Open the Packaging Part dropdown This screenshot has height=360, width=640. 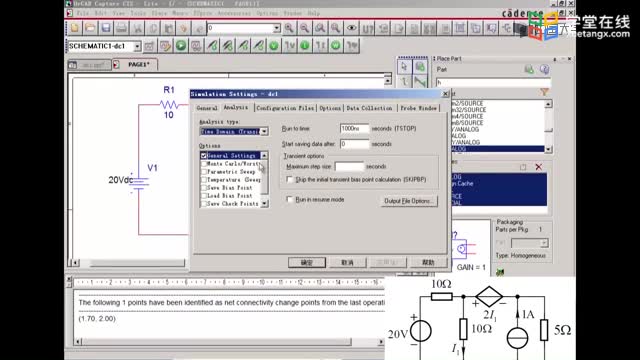point(544,243)
